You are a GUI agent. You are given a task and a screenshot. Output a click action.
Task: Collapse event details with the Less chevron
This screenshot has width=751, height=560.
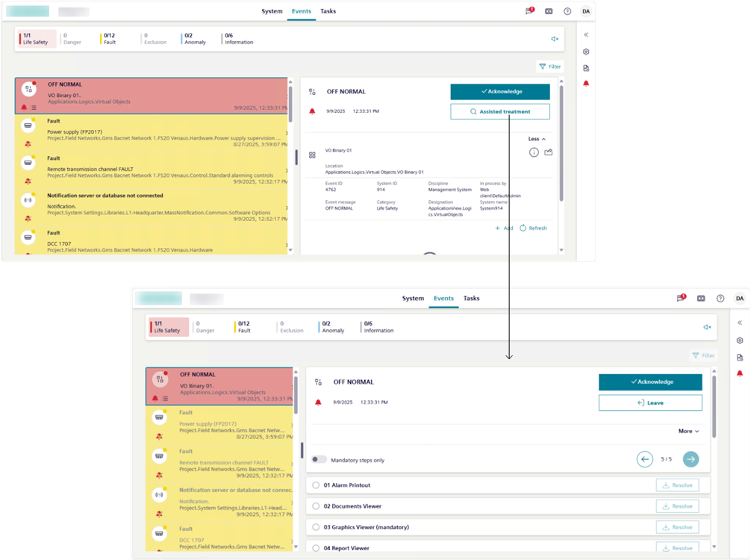(537, 139)
